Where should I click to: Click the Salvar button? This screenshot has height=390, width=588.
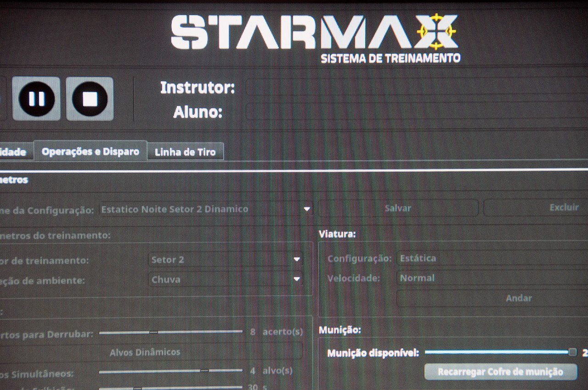coord(398,208)
